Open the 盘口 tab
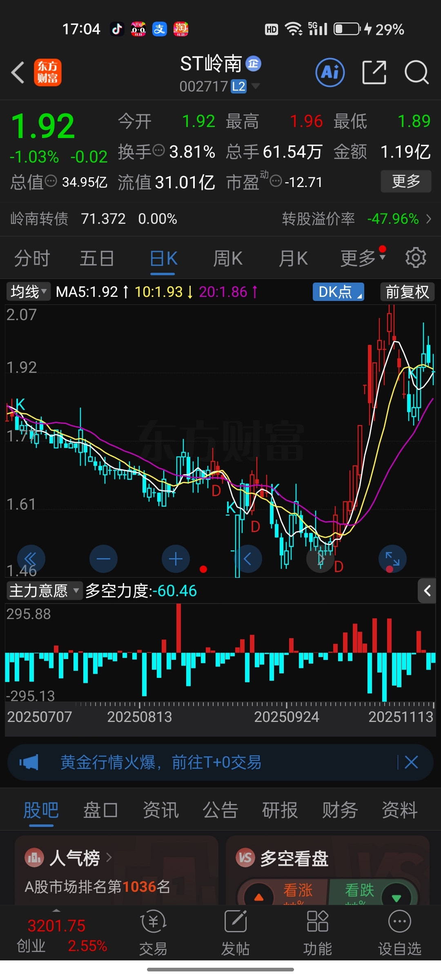This screenshot has height=980, width=441. coord(100,810)
